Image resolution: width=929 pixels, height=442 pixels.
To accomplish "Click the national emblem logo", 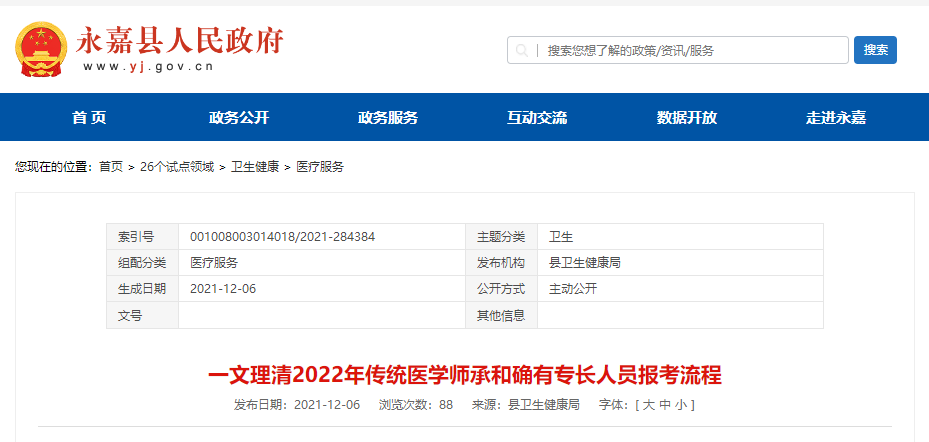I will coord(41,50).
